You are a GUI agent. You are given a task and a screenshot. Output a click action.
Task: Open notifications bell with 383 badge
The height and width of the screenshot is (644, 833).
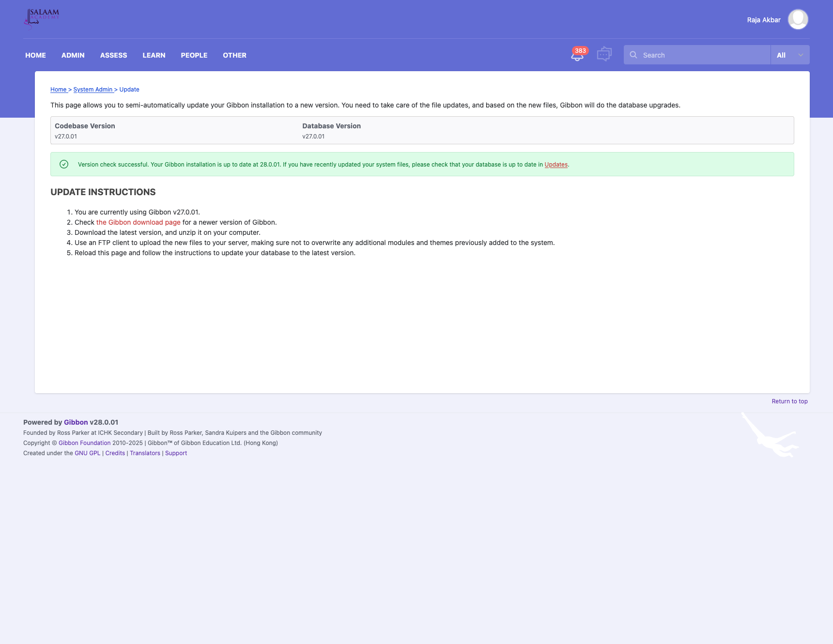click(578, 55)
